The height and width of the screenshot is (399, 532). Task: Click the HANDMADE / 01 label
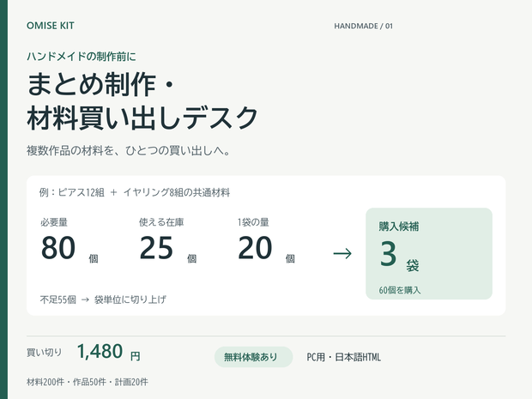(363, 26)
